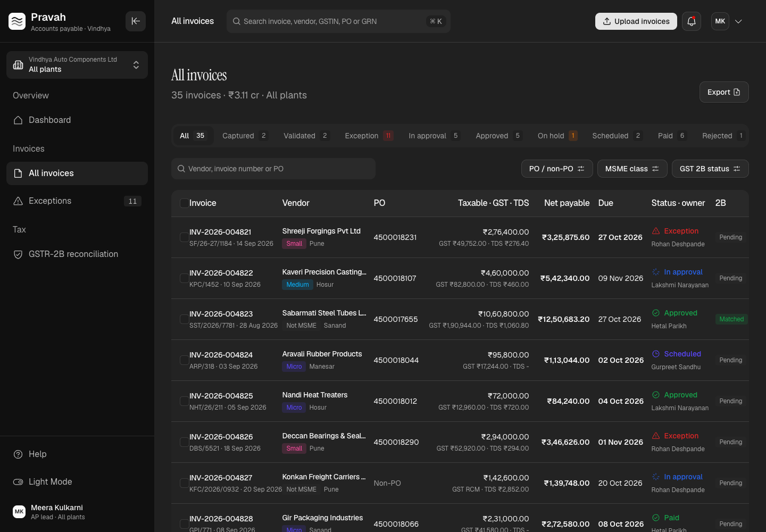Screen dimensions: 766x532
Task: Click the In approval spinner icon for INV-2026-004822
Action: click(x=656, y=272)
